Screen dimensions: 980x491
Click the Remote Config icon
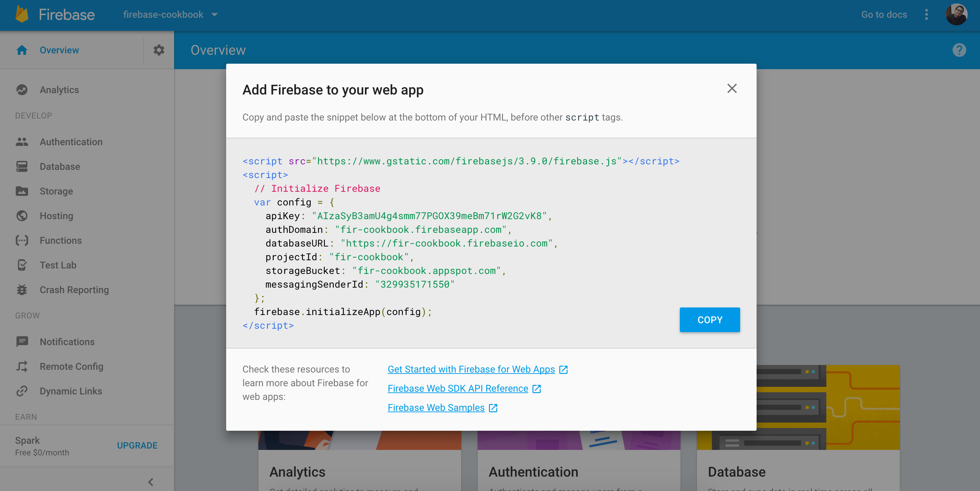[x=22, y=366]
